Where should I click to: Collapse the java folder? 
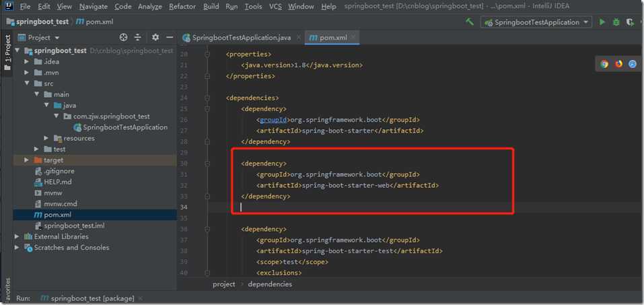pos(46,105)
